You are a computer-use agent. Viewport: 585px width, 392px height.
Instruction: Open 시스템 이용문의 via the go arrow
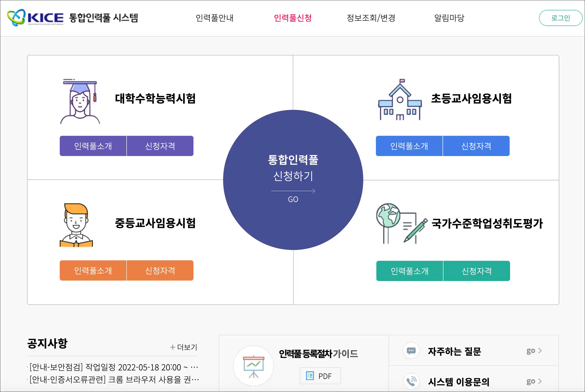(x=534, y=381)
